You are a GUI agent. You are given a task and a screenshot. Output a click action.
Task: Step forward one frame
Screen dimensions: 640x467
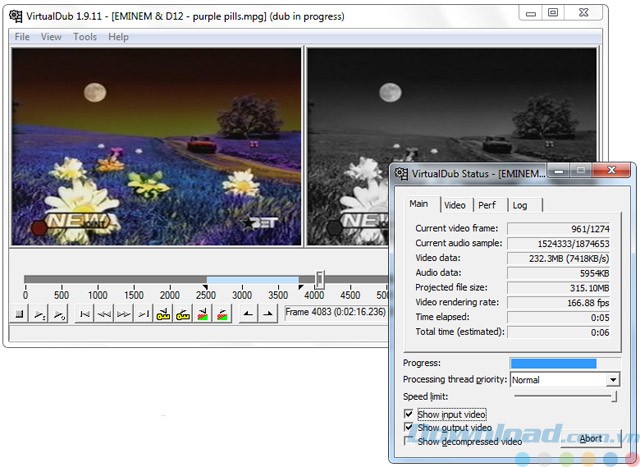point(124,314)
